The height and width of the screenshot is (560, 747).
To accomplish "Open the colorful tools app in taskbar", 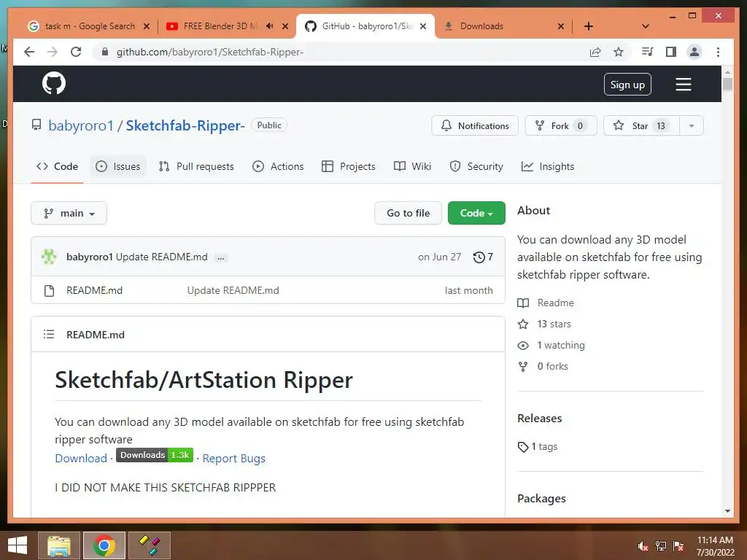I will [x=150, y=545].
